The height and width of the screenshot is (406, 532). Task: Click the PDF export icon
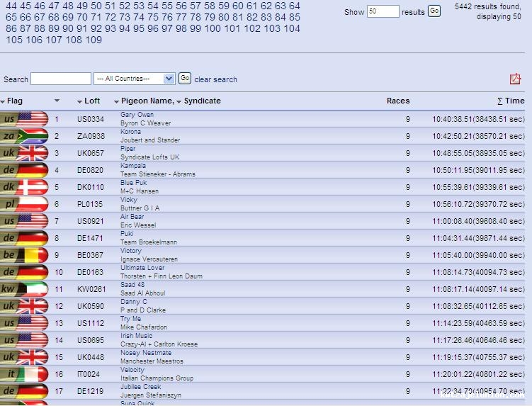pyautogui.click(x=515, y=79)
